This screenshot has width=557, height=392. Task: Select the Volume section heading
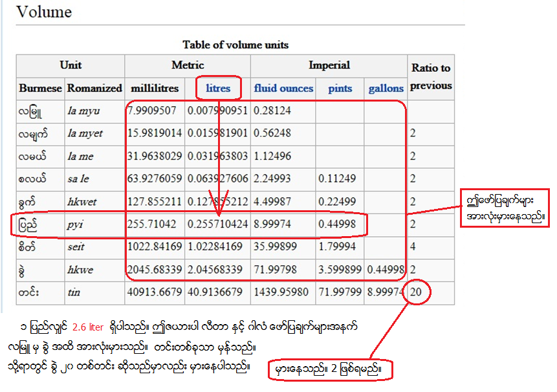pos(44,12)
